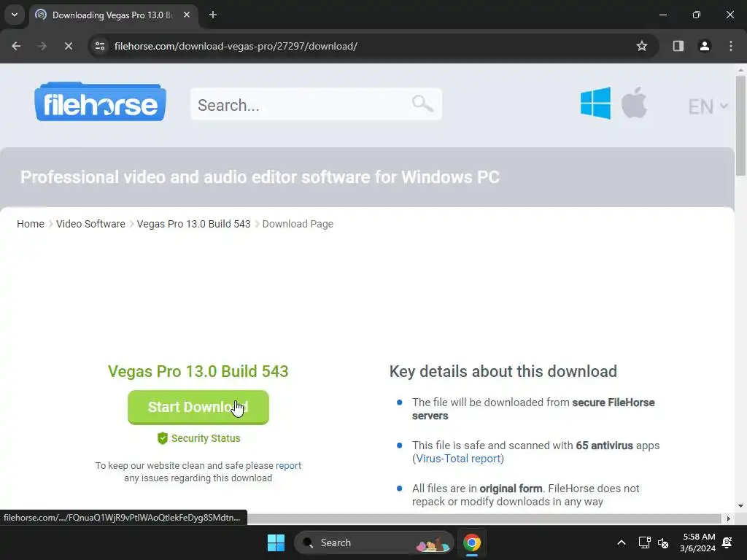
Task: Click the report link
Action: 288,465
